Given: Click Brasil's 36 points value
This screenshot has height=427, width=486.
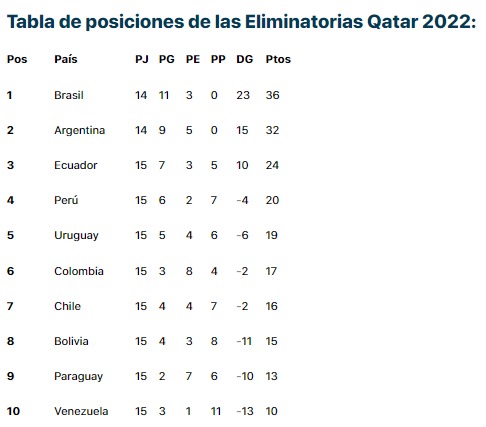Looking at the screenshot, I should [272, 95].
